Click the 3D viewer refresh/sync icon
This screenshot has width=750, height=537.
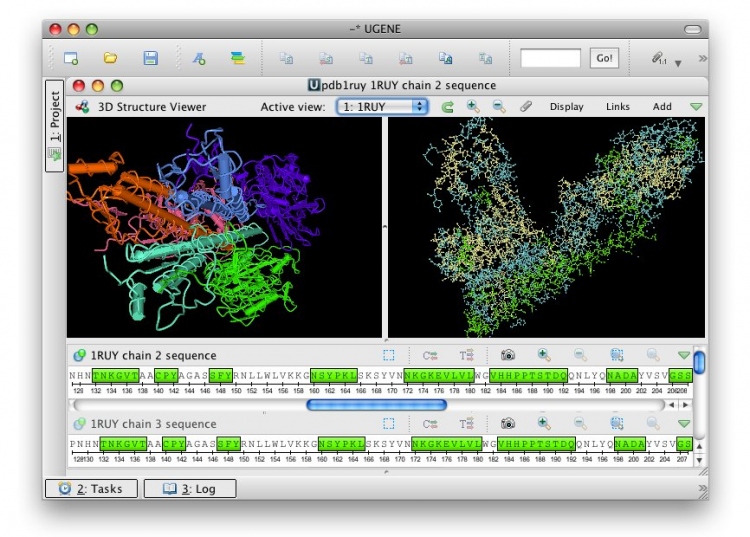(447, 107)
